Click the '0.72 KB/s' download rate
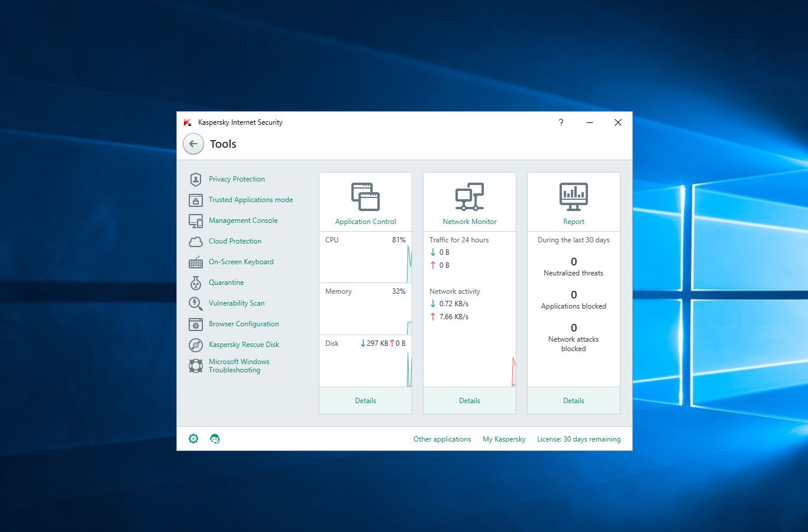Viewport: 808px width, 532px height. click(x=454, y=304)
